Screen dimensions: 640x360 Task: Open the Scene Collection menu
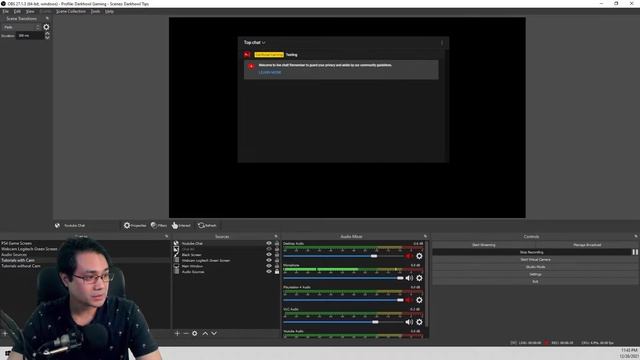[71, 11]
